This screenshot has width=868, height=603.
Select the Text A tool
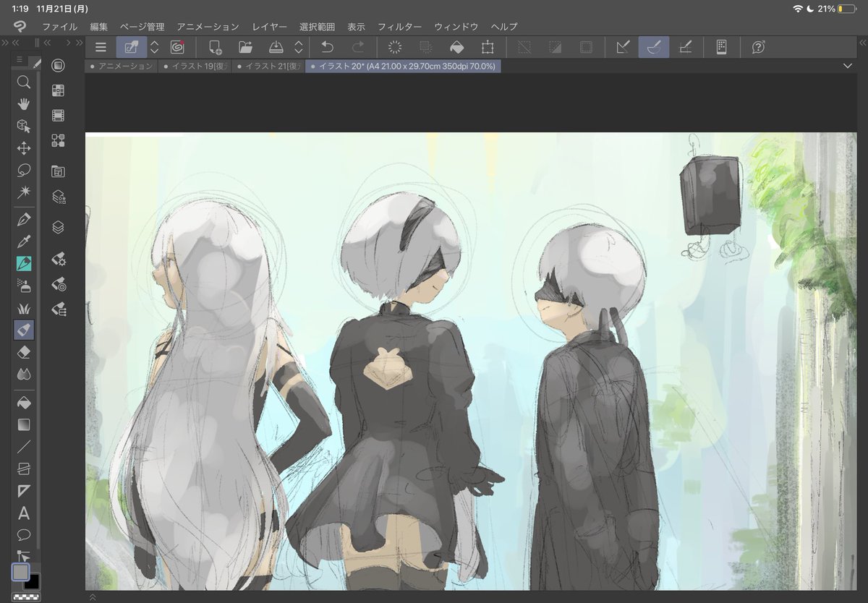(24, 513)
